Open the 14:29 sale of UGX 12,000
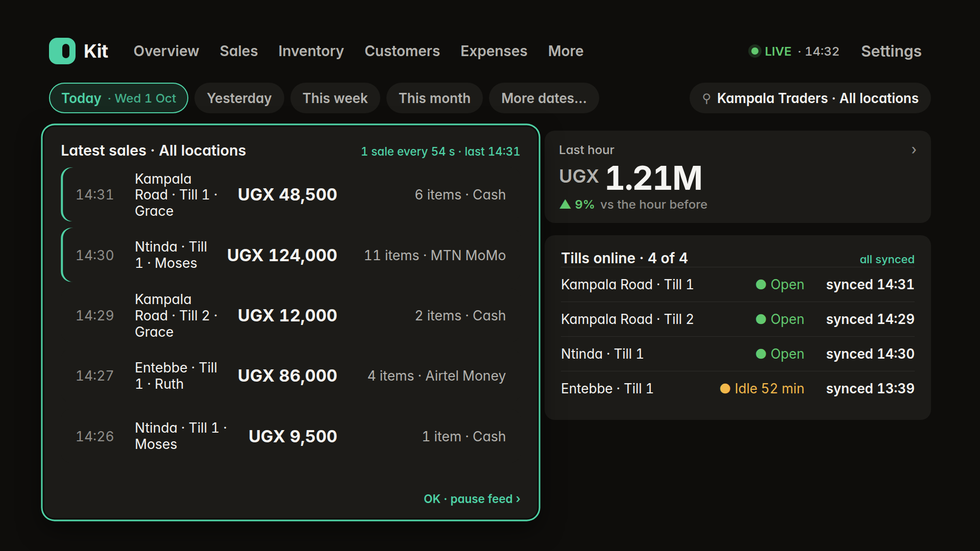Image resolution: width=980 pixels, height=551 pixels. click(290, 315)
